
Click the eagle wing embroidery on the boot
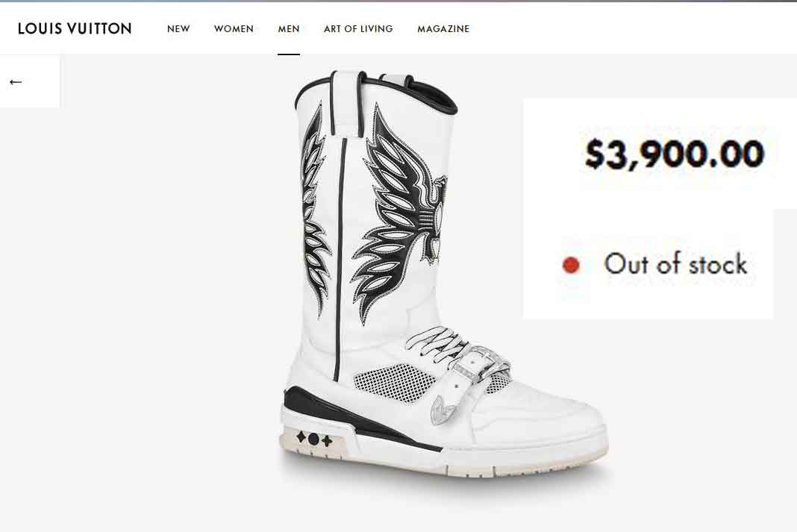click(399, 213)
